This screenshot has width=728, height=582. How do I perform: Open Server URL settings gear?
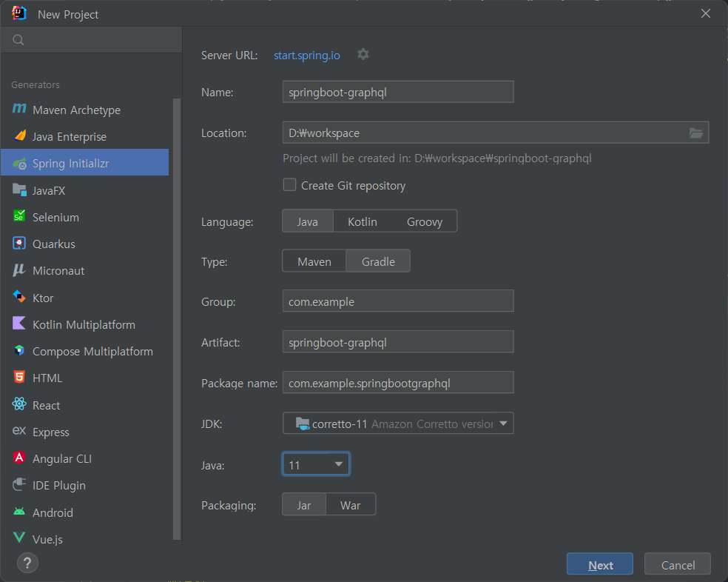click(363, 54)
